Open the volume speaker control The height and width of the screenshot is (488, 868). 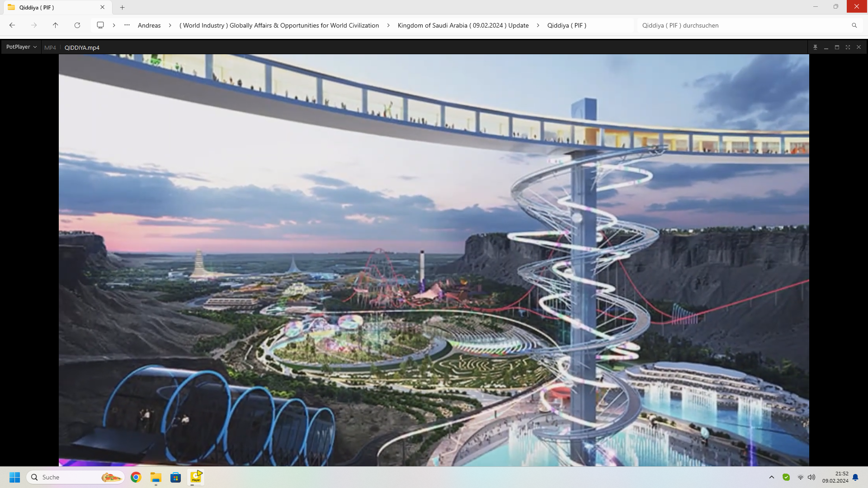811,477
